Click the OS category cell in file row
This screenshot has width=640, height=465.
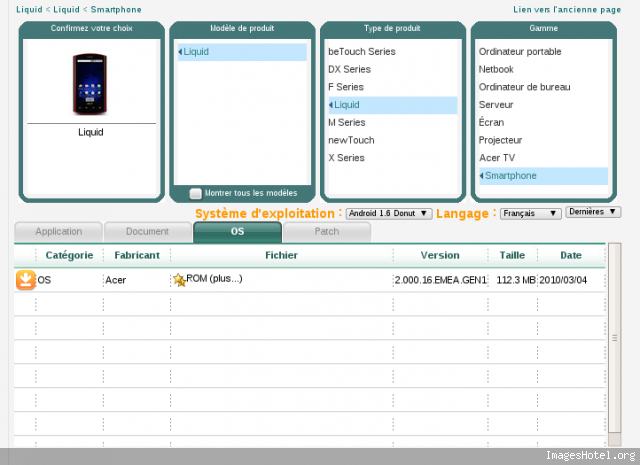(44, 280)
